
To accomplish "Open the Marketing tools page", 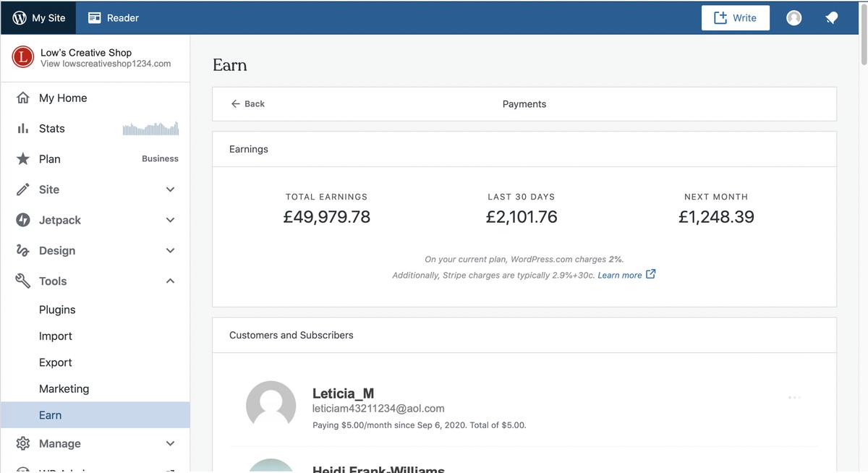I will tap(64, 388).
